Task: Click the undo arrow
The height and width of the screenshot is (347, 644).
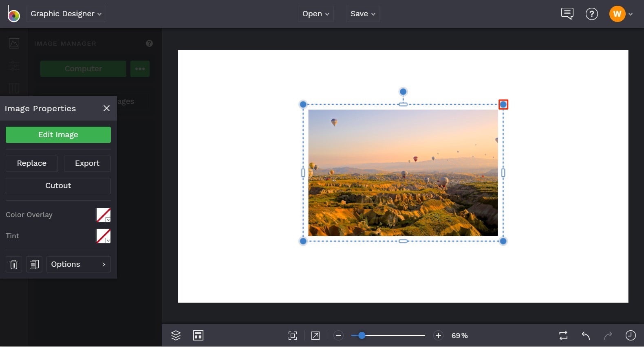Action: [585, 336]
